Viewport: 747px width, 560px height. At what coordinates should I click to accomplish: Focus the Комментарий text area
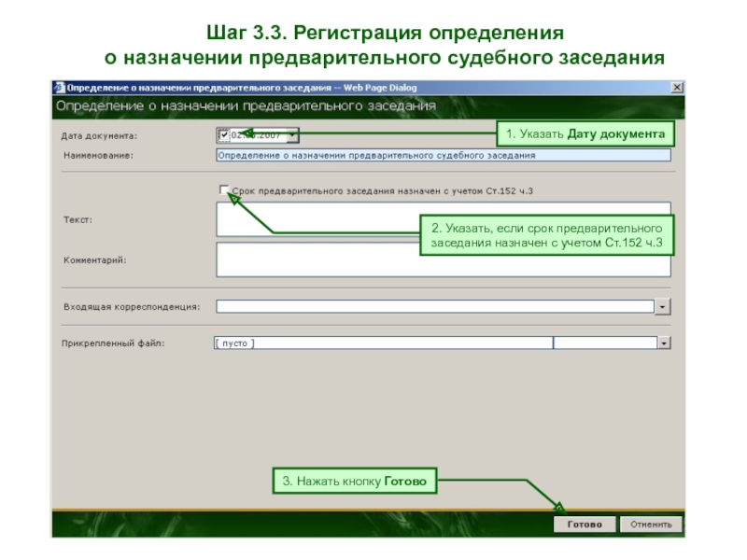pos(443,260)
